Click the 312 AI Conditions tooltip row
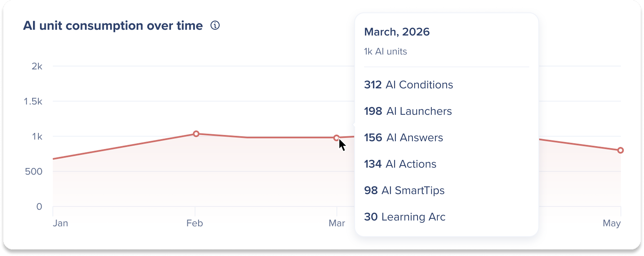Viewport: 644px width, 256px height. click(x=408, y=85)
